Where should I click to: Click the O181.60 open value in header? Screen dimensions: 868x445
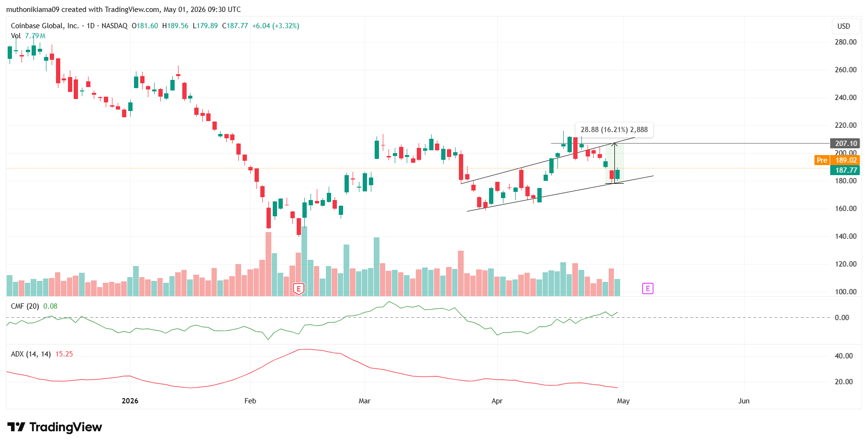click(x=145, y=26)
